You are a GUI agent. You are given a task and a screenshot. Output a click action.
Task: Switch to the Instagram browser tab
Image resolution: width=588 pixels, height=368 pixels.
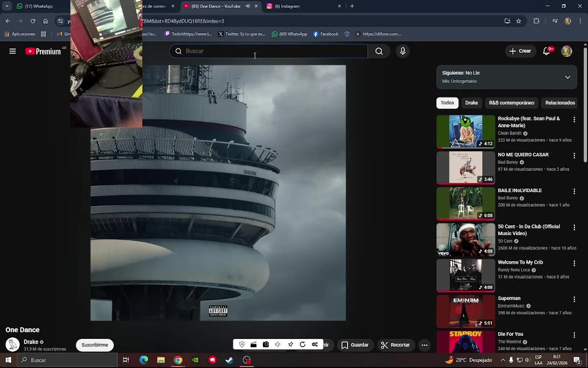click(x=303, y=6)
